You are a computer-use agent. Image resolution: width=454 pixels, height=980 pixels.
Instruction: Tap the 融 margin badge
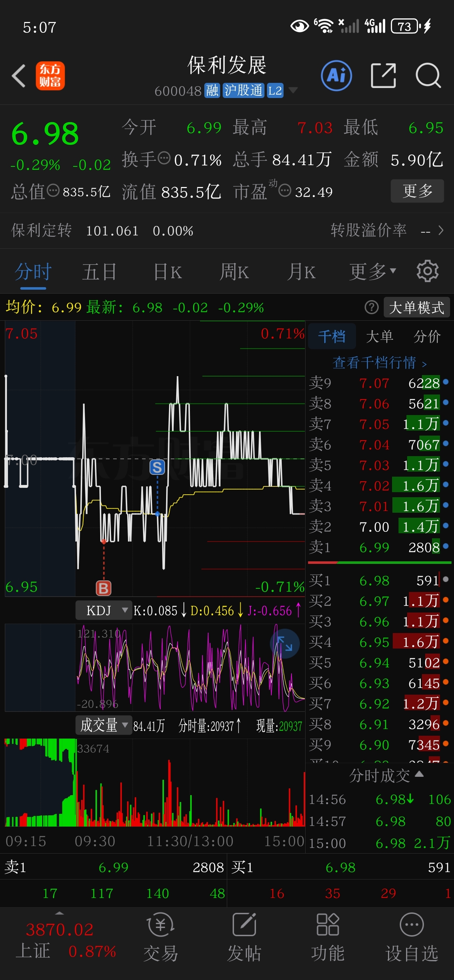coord(212,90)
